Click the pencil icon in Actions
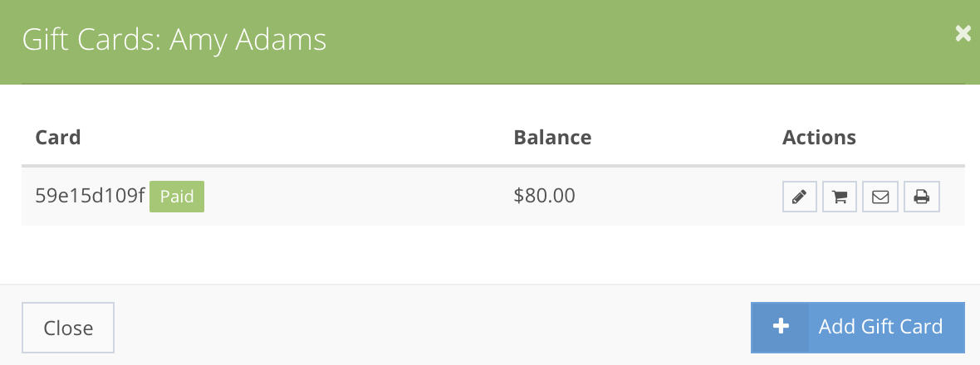Image resolution: width=980 pixels, height=365 pixels. [800, 197]
